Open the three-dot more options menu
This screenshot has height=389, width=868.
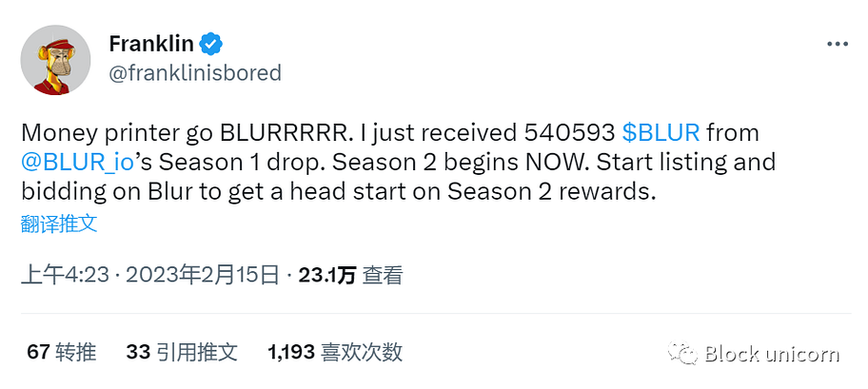pyautogui.click(x=838, y=45)
